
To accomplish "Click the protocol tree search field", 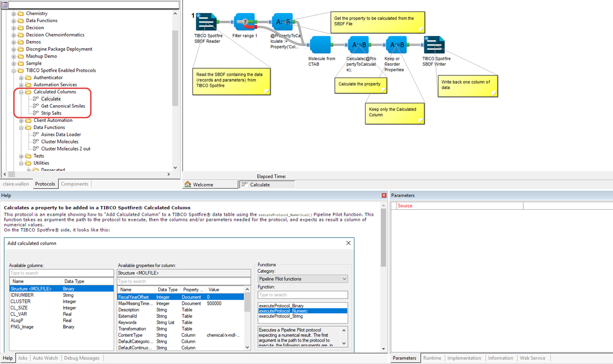I will click(94, 5).
